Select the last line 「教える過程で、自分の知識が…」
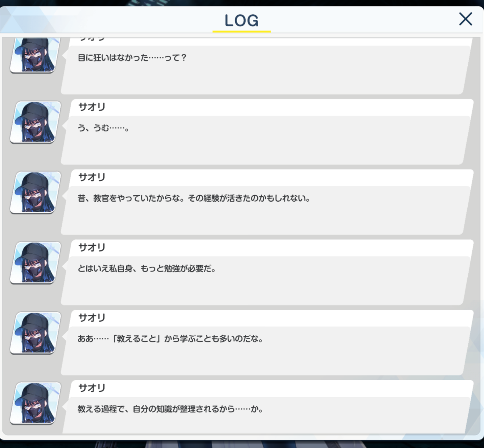 click(171, 409)
